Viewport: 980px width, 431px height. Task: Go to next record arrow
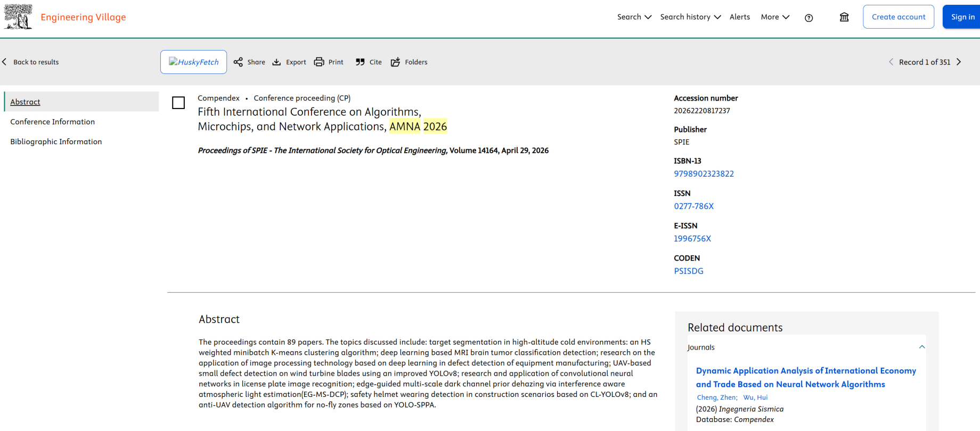(x=959, y=62)
